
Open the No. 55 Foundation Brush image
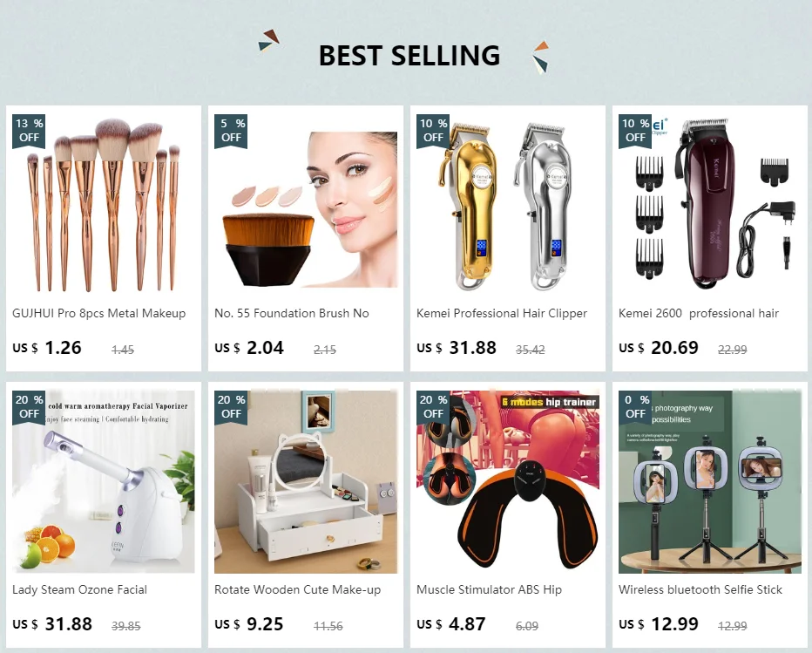click(306, 204)
